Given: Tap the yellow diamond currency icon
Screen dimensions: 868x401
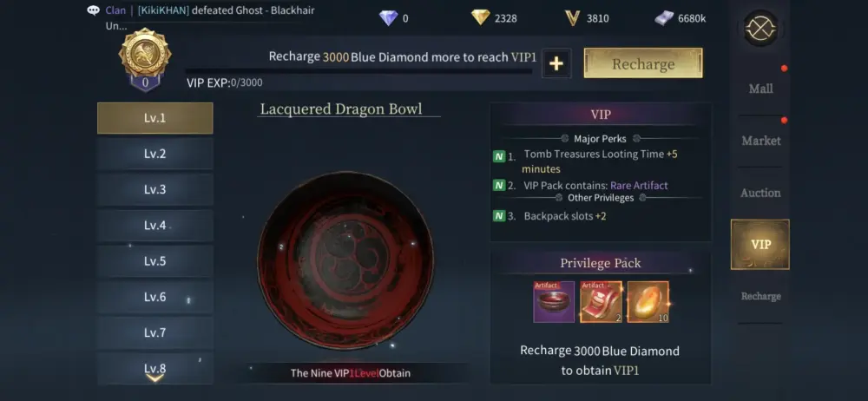Looking at the screenshot, I should [481, 17].
